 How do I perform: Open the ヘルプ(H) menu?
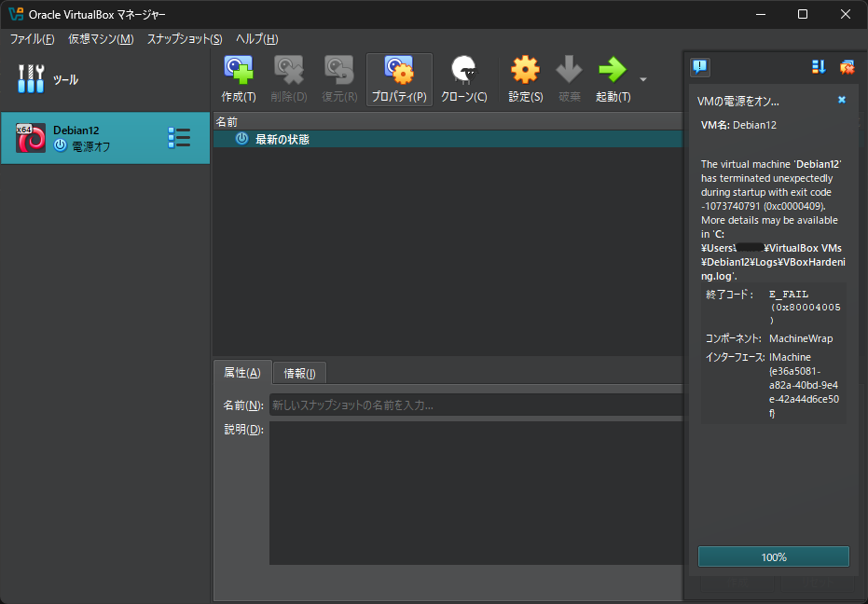(x=257, y=39)
